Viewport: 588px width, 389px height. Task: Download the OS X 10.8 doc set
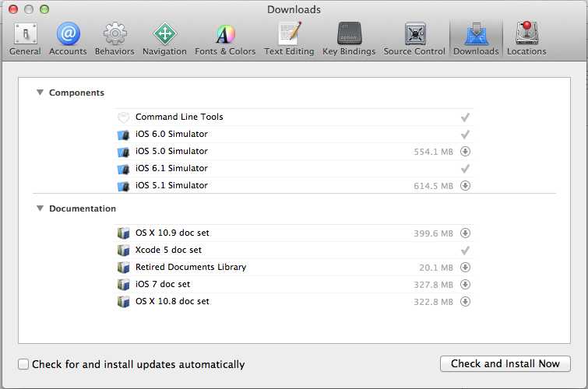tap(466, 302)
